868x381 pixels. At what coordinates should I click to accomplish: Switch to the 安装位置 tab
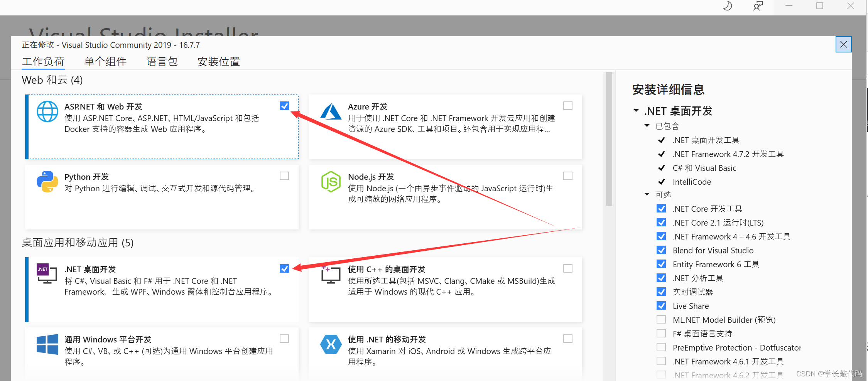[219, 62]
